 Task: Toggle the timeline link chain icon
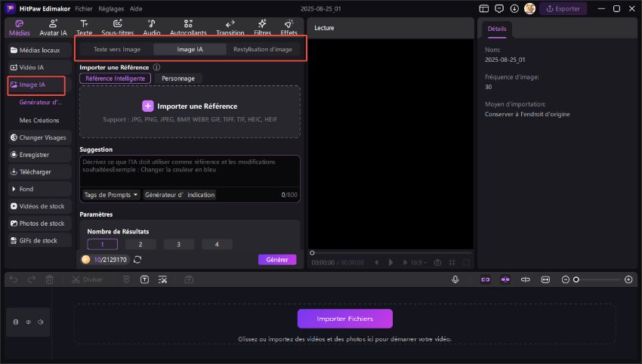pyautogui.click(x=485, y=279)
